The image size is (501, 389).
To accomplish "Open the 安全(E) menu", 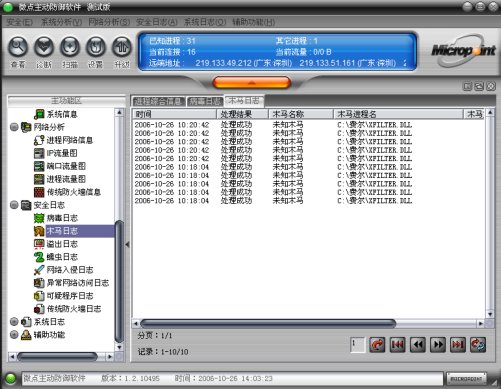I will [20, 22].
